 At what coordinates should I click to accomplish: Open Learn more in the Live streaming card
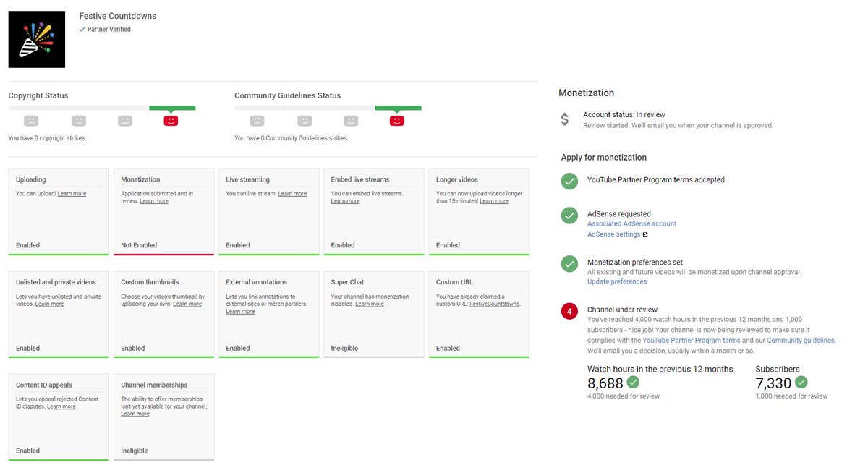pyautogui.click(x=292, y=194)
